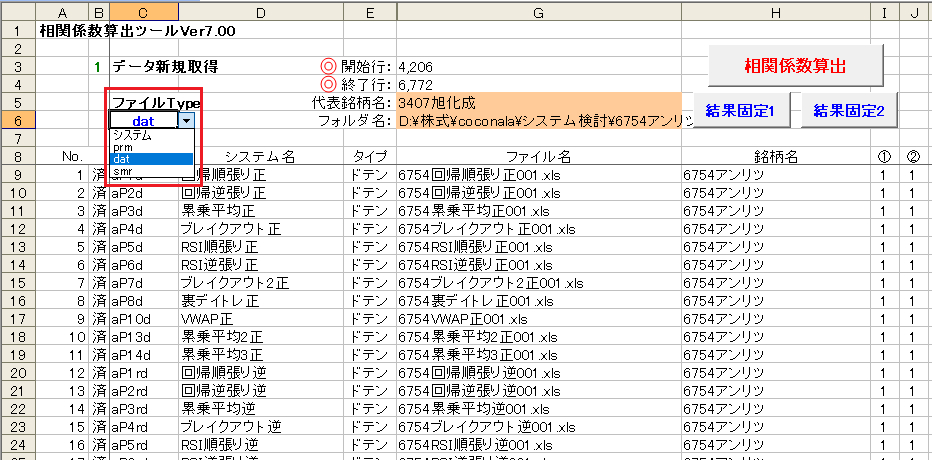Click cell ブレイクアウト2正
The width and height of the screenshot is (932, 460).
click(260, 283)
